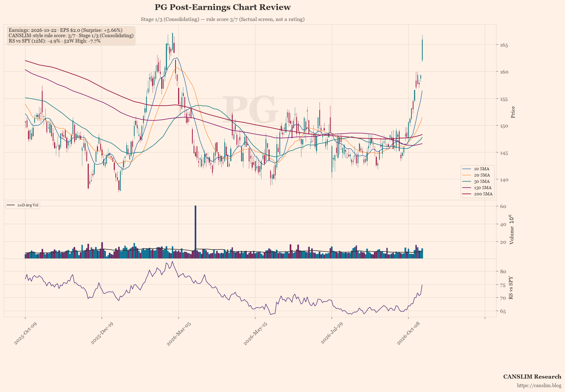565x392 pixels.
Task: Click the 'CANSLIM-style rule score: 3/7' line
Action: (x=71, y=36)
